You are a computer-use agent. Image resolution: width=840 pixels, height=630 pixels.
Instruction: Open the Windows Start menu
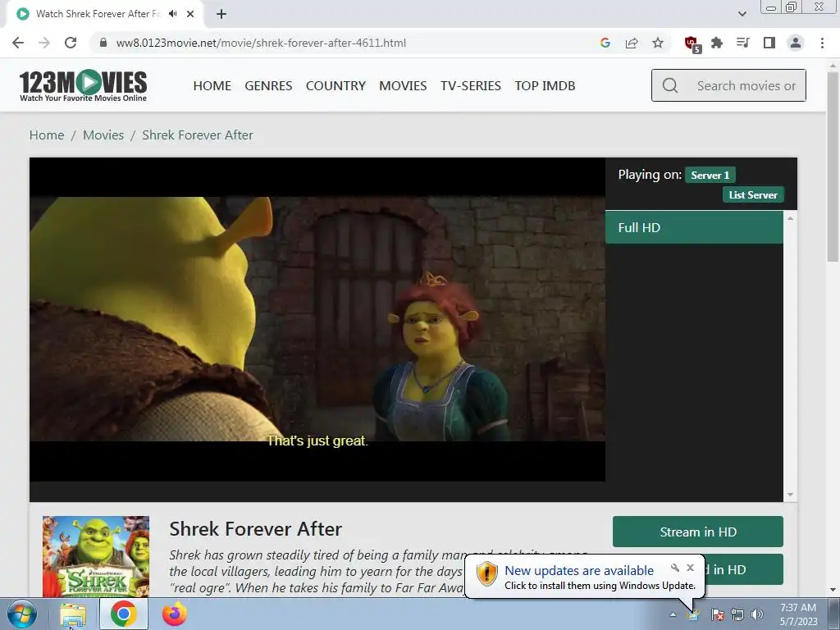click(21, 614)
